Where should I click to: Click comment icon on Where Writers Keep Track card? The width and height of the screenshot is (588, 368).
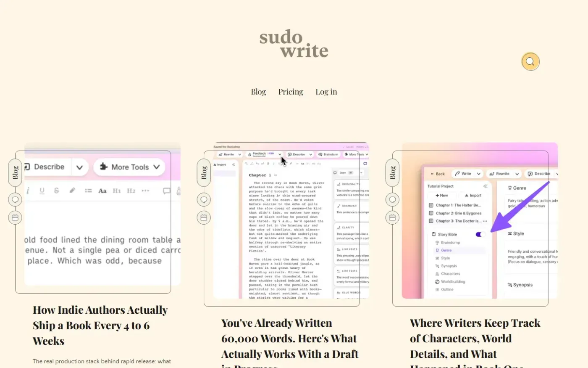pyautogui.click(x=392, y=199)
